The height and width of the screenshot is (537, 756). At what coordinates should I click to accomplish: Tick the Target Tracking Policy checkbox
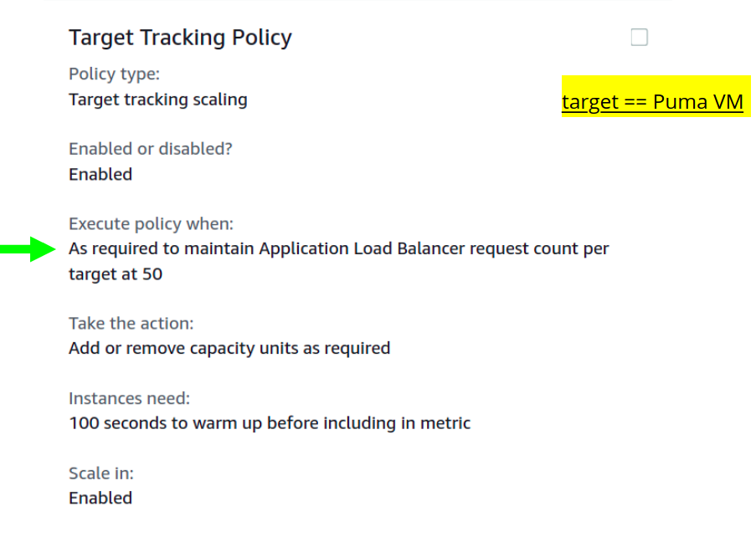point(640,37)
